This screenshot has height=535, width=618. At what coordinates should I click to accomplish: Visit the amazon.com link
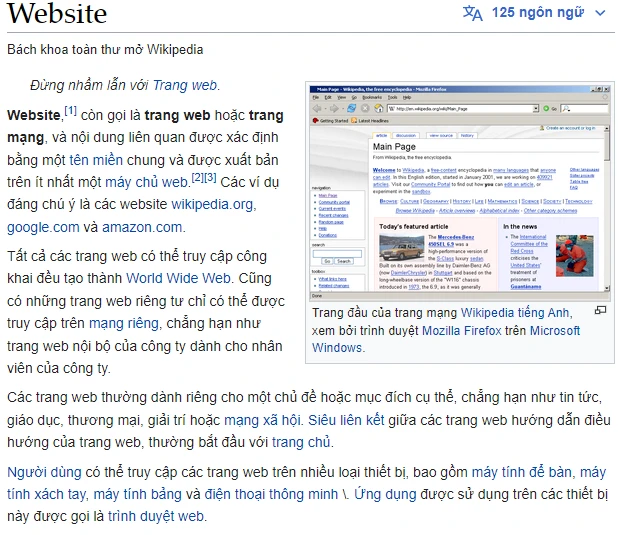coord(142,227)
